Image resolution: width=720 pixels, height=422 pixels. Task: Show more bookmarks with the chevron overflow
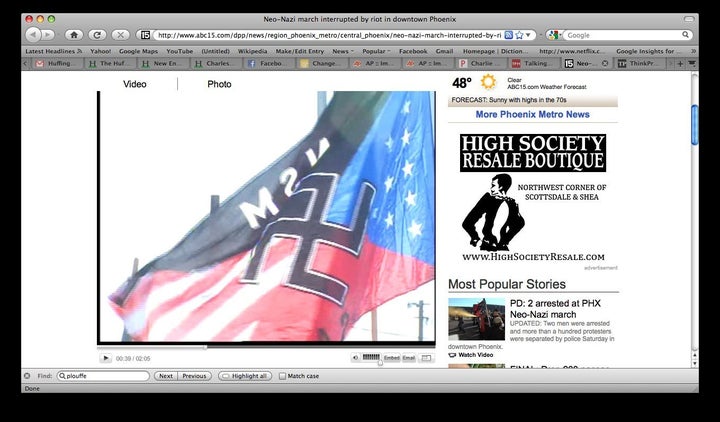(693, 51)
